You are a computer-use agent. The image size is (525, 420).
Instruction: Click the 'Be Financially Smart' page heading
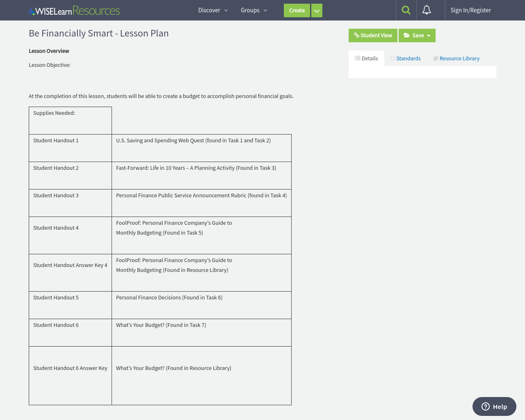(x=98, y=33)
